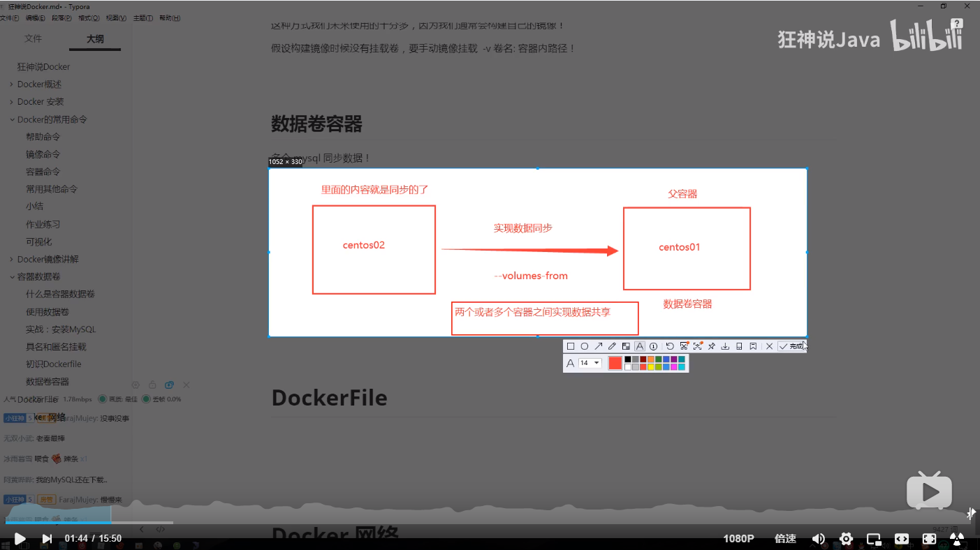Open the 视图(V) menu
This screenshot has width=980, height=550.
tap(116, 18)
